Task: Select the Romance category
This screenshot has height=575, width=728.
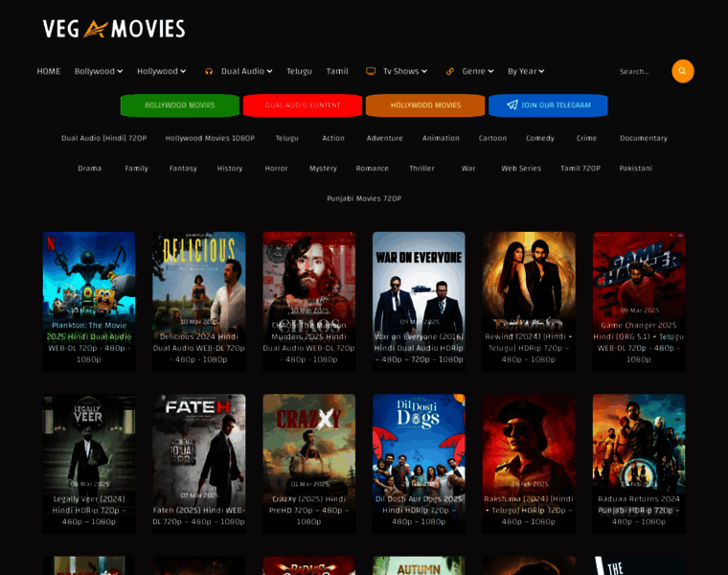Action: [x=372, y=168]
